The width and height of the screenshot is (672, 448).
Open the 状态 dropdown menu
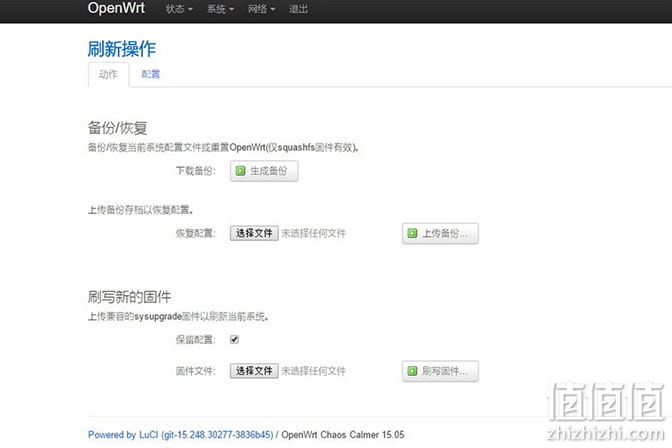pos(179,9)
